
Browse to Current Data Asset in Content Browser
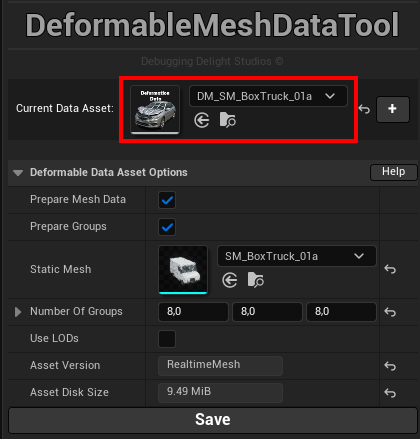(228, 120)
